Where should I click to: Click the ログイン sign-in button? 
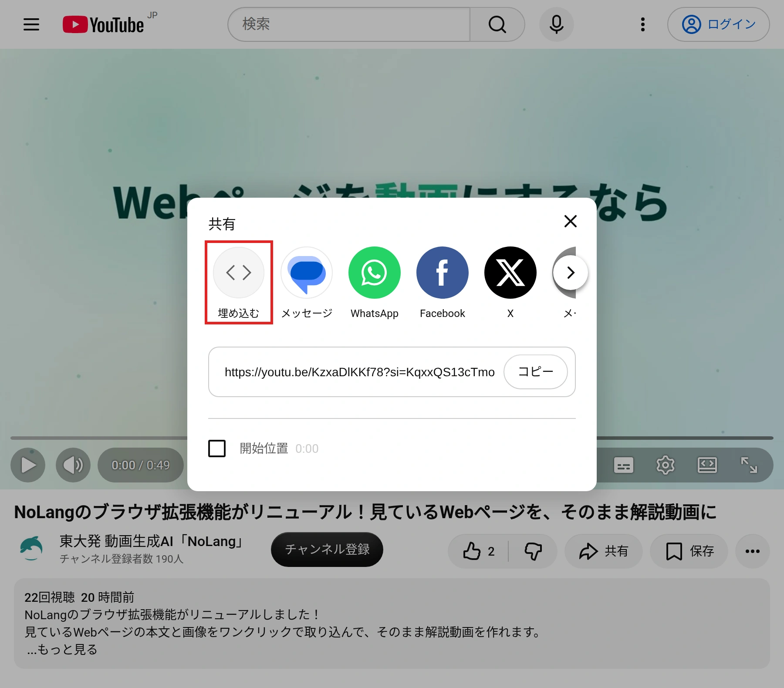(719, 24)
